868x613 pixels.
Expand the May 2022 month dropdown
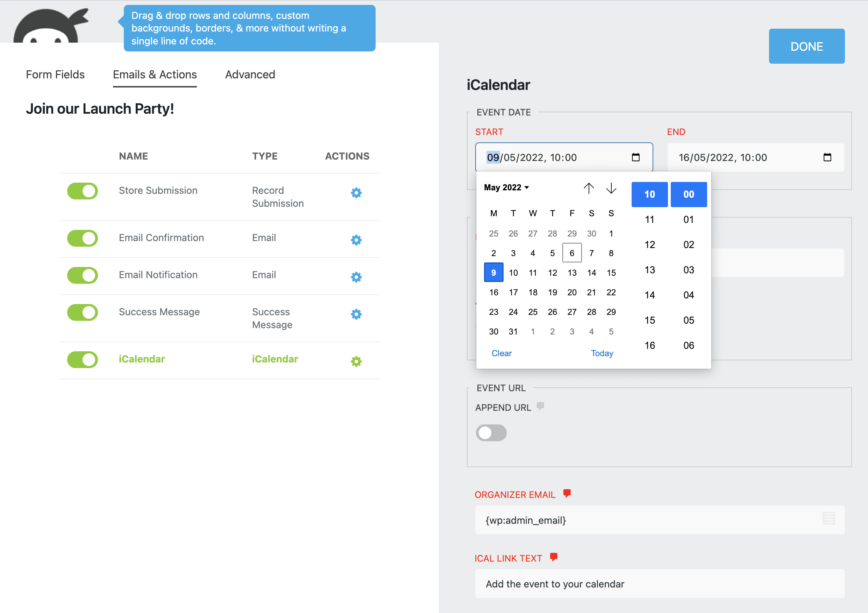coord(506,188)
